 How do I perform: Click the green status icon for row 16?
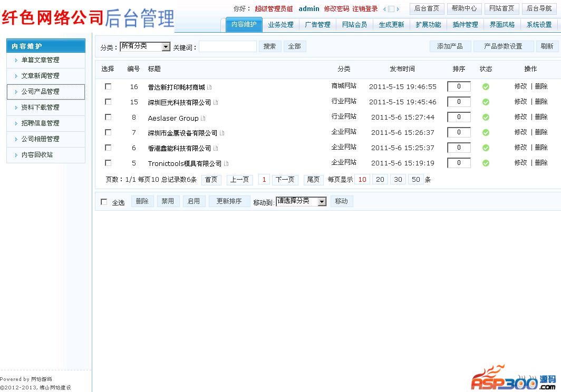click(x=486, y=86)
